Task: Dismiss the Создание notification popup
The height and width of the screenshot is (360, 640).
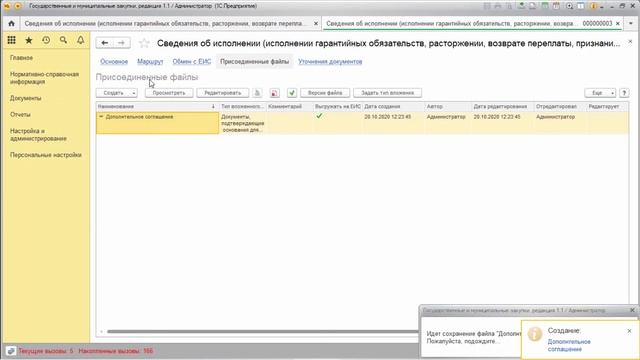Action: click(629, 331)
